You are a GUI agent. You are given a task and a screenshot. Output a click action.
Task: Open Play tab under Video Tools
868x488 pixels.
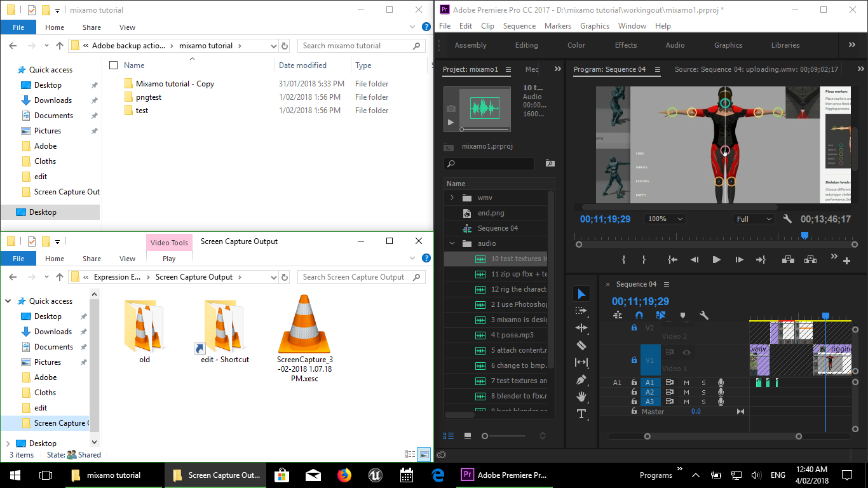pos(169,259)
